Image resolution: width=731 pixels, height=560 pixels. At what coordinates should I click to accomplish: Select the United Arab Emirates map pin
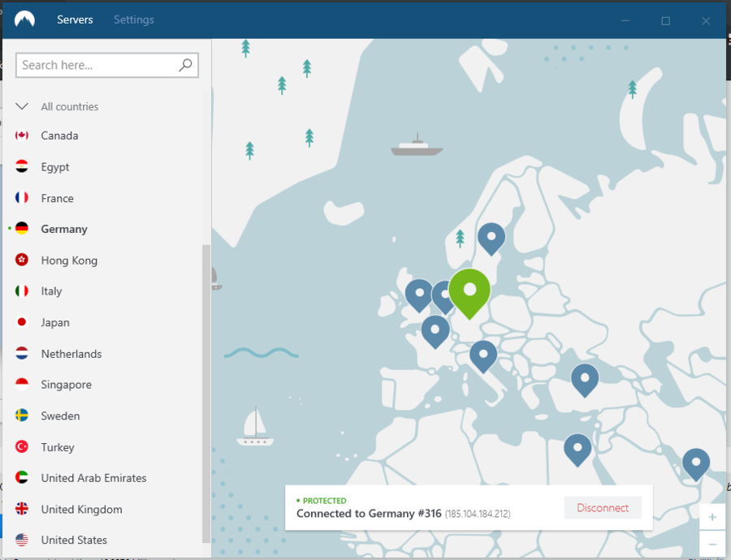click(x=696, y=464)
